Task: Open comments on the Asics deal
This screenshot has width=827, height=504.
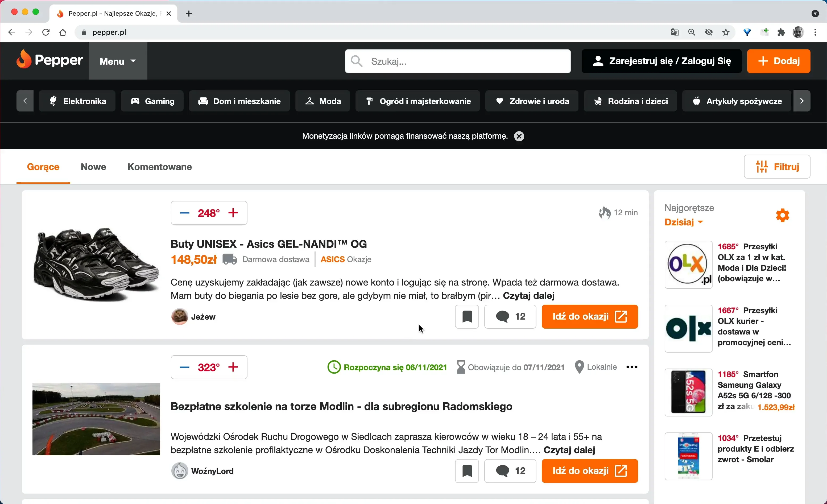Action: [x=510, y=316]
